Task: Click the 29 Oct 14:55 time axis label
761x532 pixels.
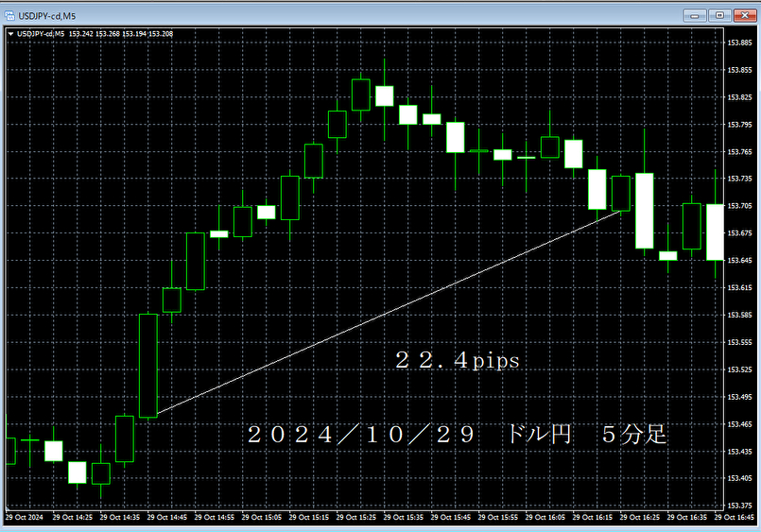Action: (x=214, y=517)
